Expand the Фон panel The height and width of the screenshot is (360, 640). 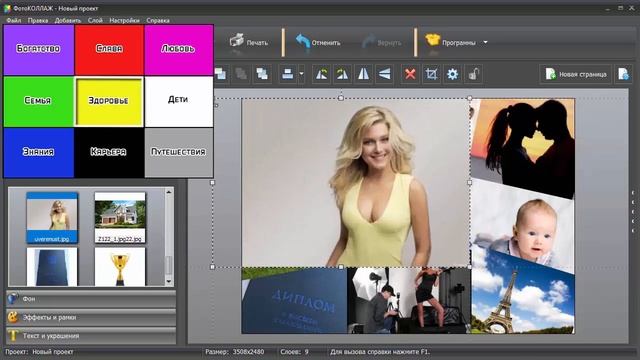91,299
